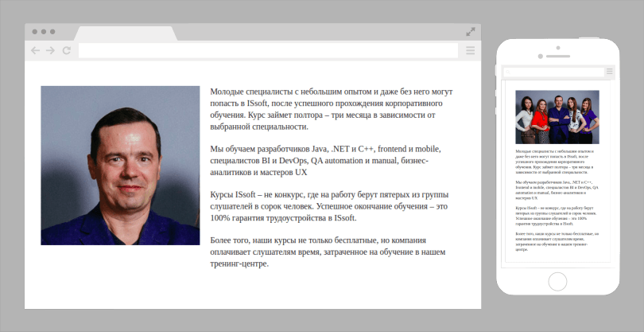Viewport: 644px width, 332px height.
Task: Open the desktop browser hamburger menu
Action: tap(470, 51)
